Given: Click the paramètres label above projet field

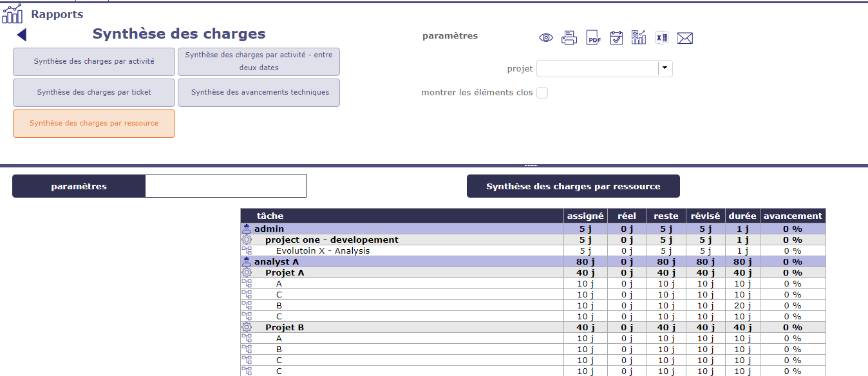Looking at the screenshot, I should click(450, 36).
